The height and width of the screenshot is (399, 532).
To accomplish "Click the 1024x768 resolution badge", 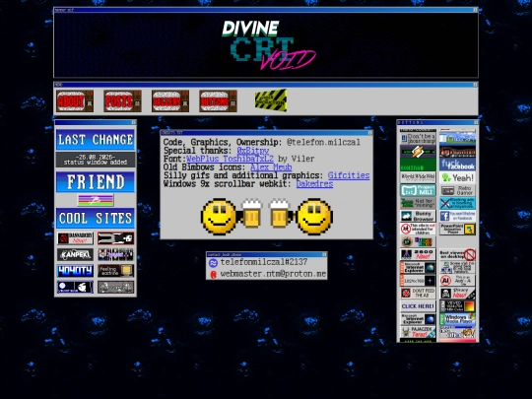I will tap(418, 280).
